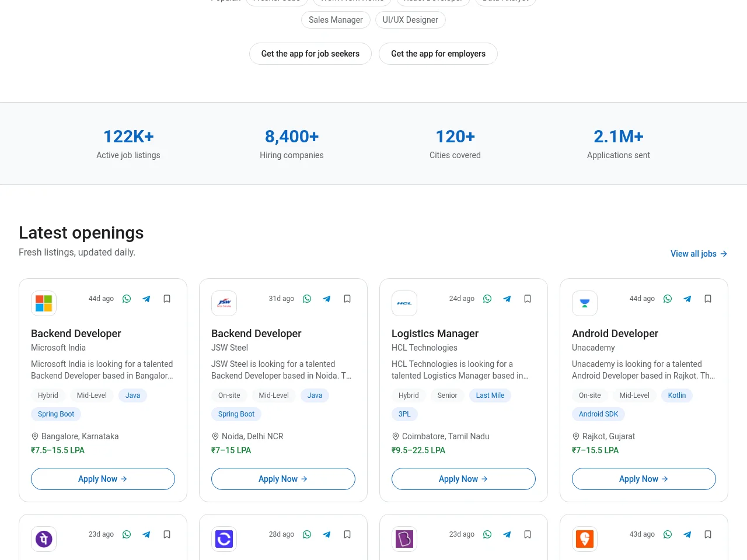The width and height of the screenshot is (747, 560).
Task: Open the JSW Steel logo
Action: (x=224, y=303)
